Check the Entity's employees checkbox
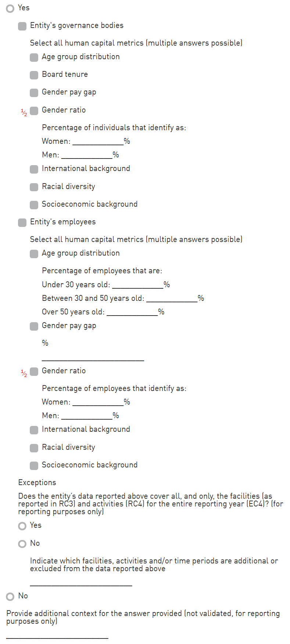 tap(22, 223)
